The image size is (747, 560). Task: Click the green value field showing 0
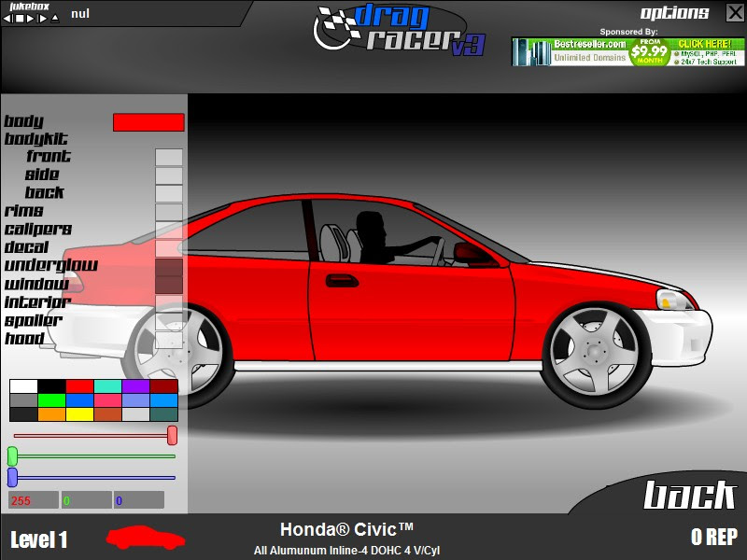click(86, 500)
